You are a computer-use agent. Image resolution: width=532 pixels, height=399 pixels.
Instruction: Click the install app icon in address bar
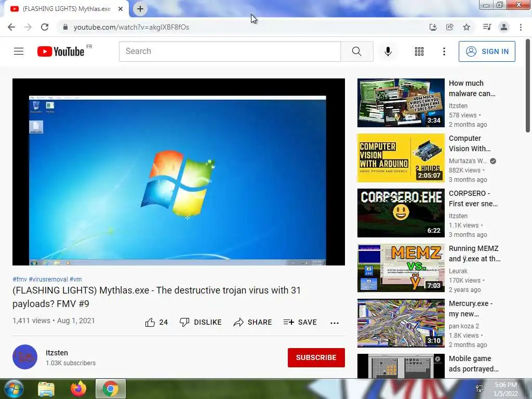[x=433, y=27]
